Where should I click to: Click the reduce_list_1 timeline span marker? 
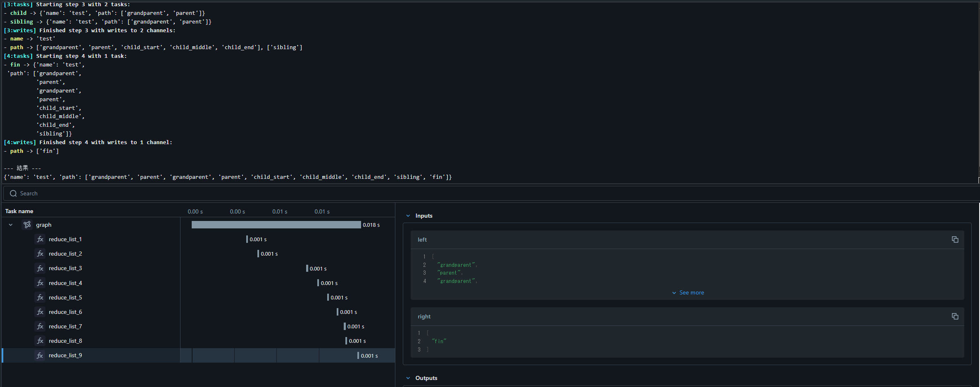pos(247,239)
